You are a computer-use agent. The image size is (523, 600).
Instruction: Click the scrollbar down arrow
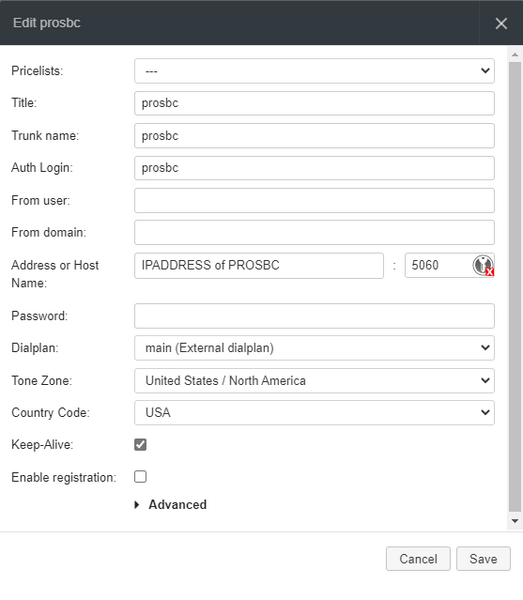[x=515, y=521]
